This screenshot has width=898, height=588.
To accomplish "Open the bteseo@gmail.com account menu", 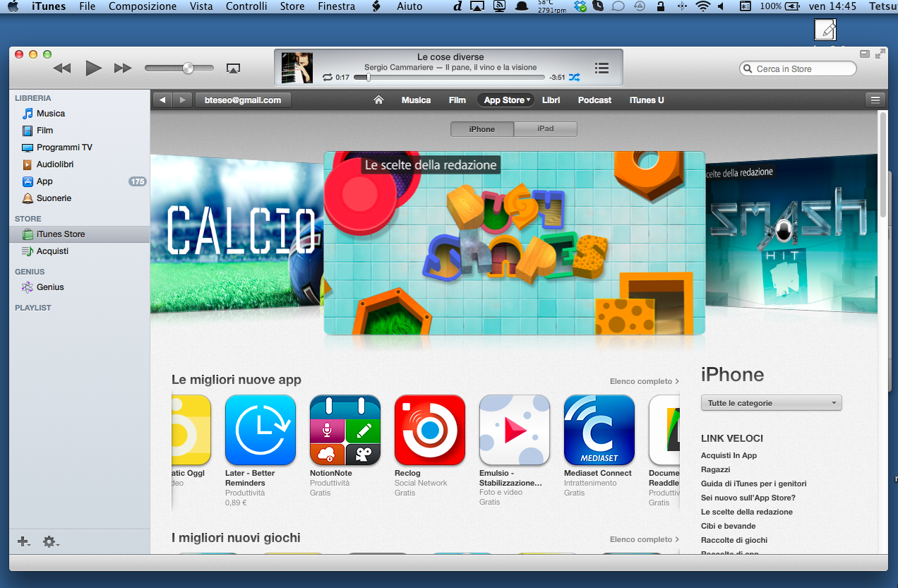I will point(243,100).
